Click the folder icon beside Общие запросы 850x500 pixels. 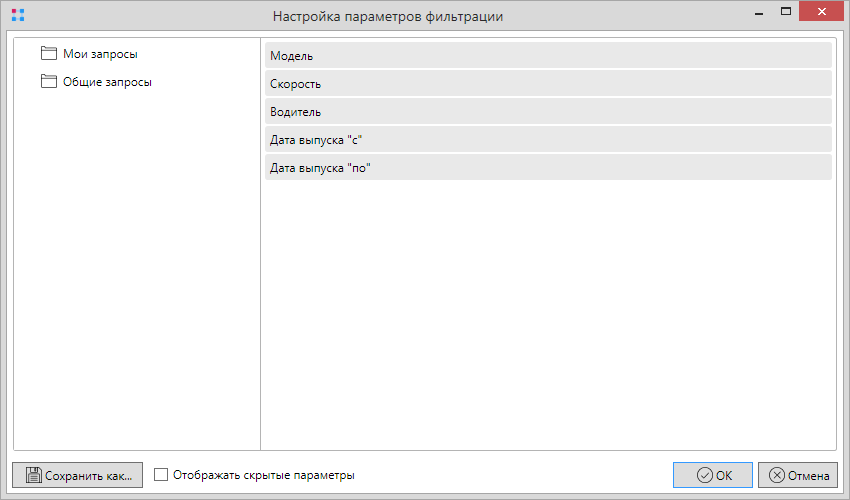49,82
